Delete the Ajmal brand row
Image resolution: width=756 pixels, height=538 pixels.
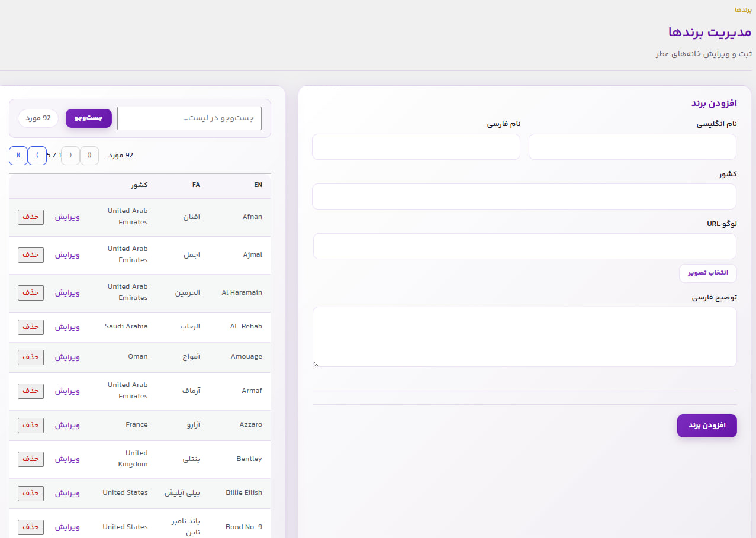pos(31,254)
